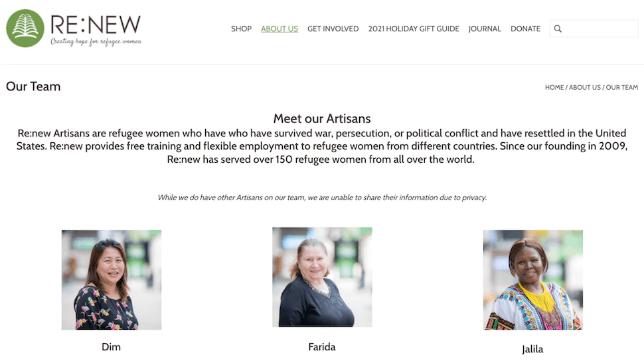Go to the About Us page
This screenshot has height=361, width=644.
280,29
